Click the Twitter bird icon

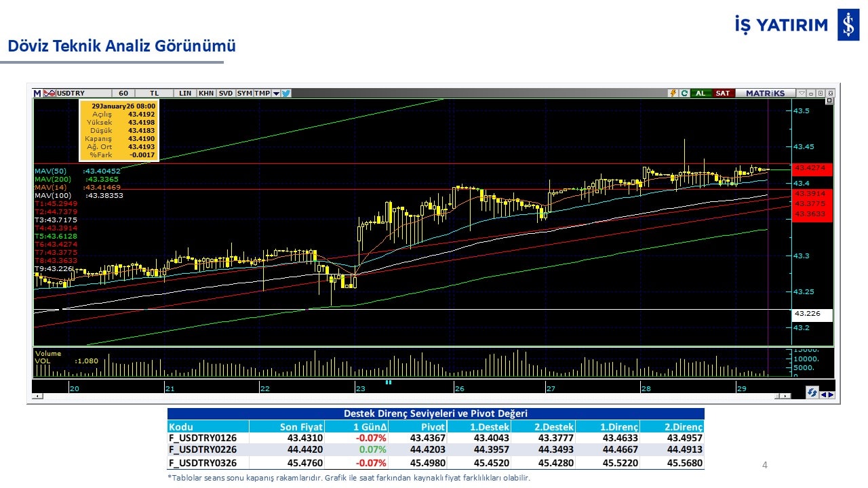pyautogui.click(x=286, y=94)
